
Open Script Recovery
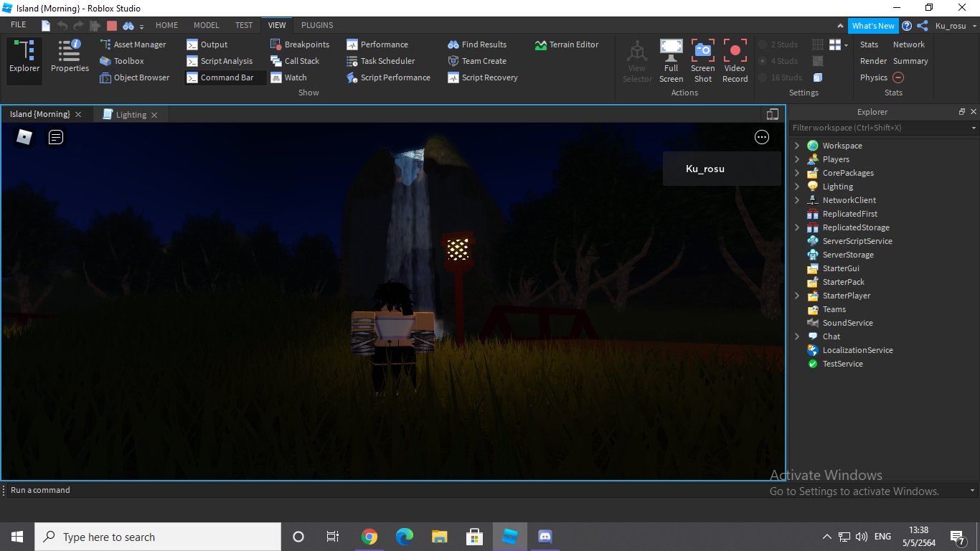pyautogui.click(x=482, y=77)
